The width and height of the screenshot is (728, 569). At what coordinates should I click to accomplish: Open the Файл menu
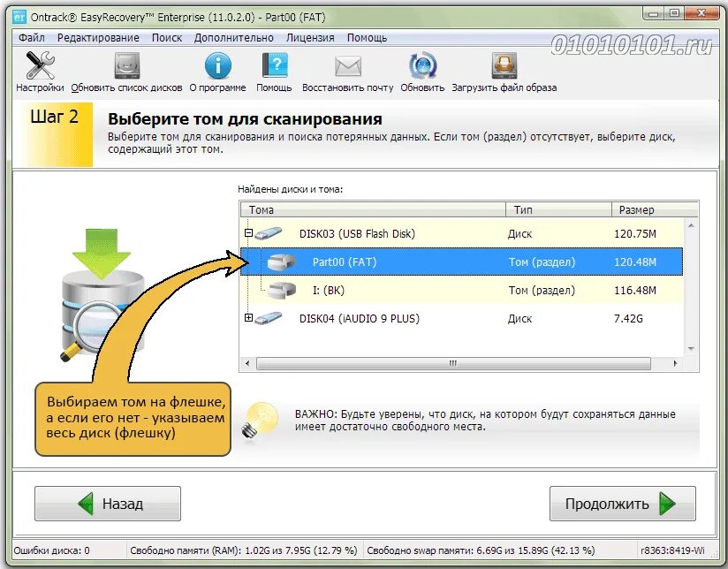tap(32, 38)
